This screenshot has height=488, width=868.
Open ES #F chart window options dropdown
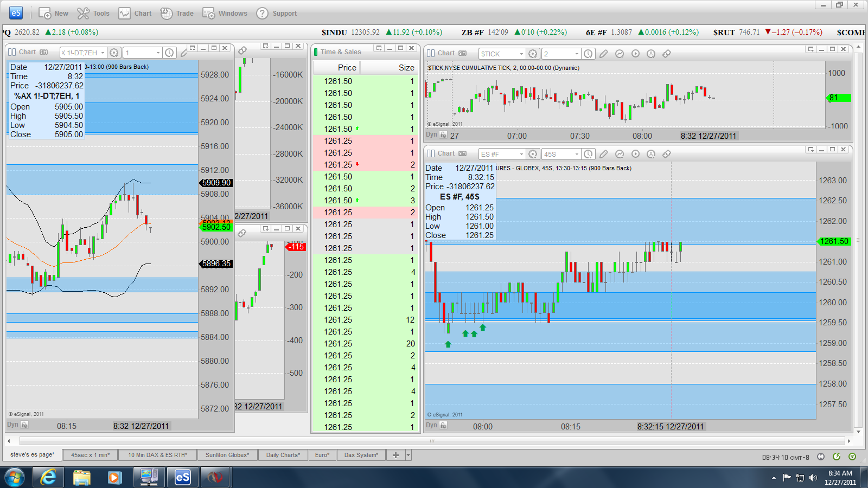(x=810, y=149)
